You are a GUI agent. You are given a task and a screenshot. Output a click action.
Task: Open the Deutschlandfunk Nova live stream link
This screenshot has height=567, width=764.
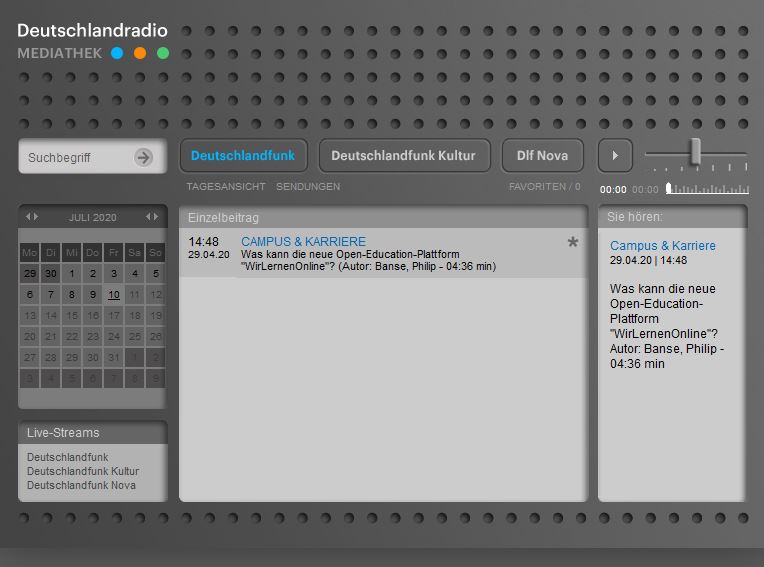[x=81, y=485]
